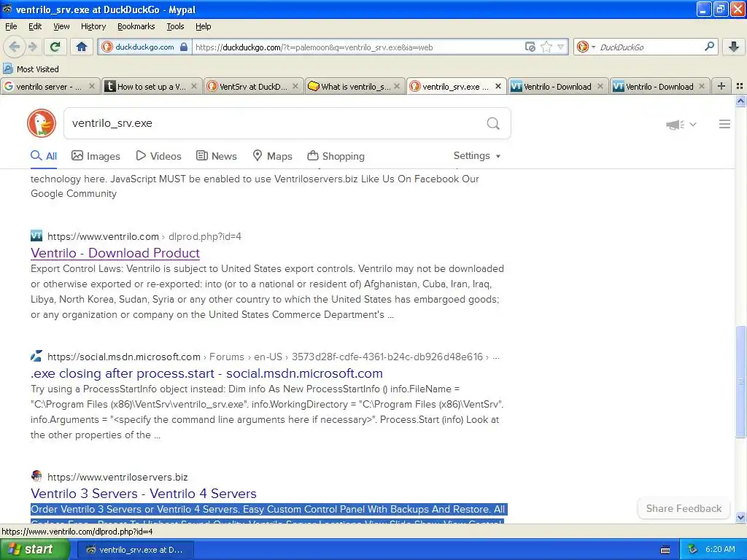747x560 pixels.
Task: Open the new tab plus button
Action: click(721, 86)
